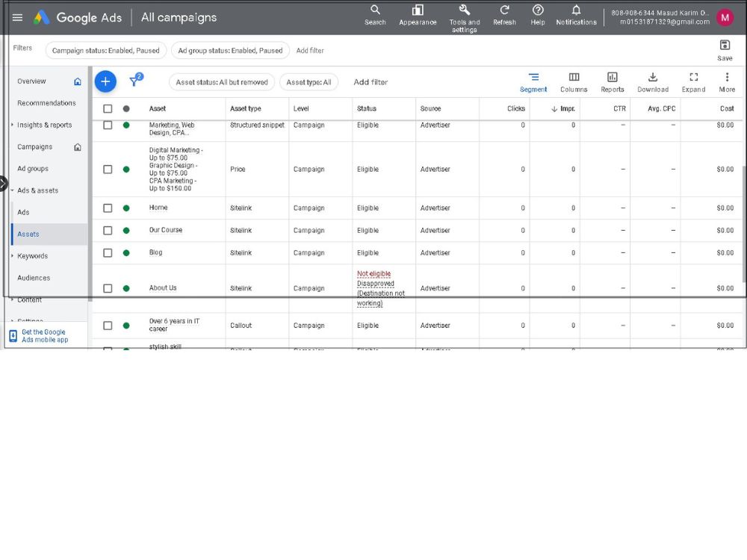Open Tools and settings
Image resolution: width=747 pixels, height=560 pixels.
click(x=465, y=19)
